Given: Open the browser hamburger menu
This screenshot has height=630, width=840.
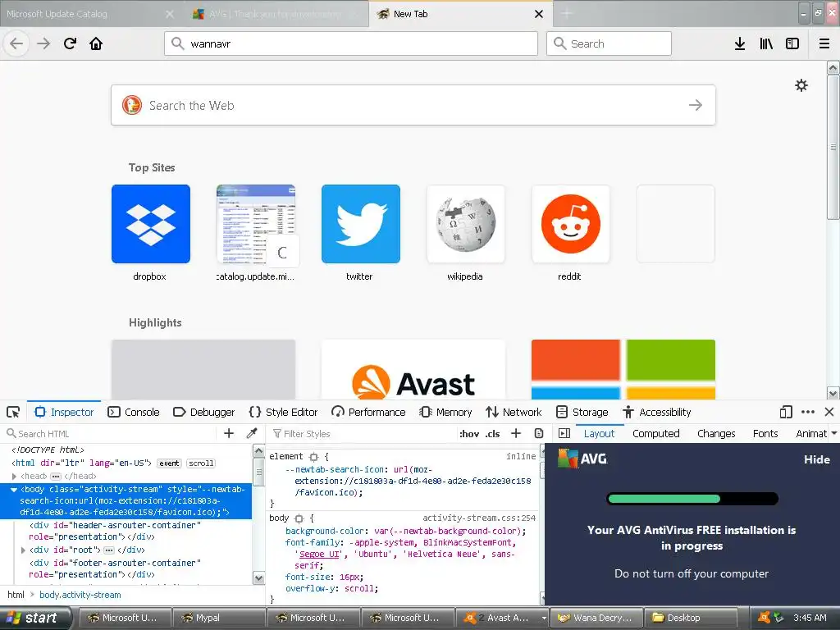Looking at the screenshot, I should [824, 43].
